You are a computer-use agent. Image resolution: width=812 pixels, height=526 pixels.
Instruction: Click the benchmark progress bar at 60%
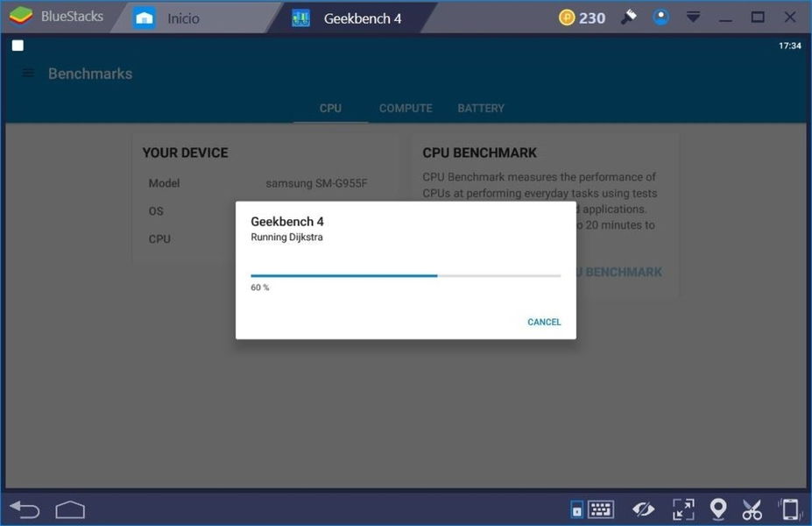(x=406, y=275)
